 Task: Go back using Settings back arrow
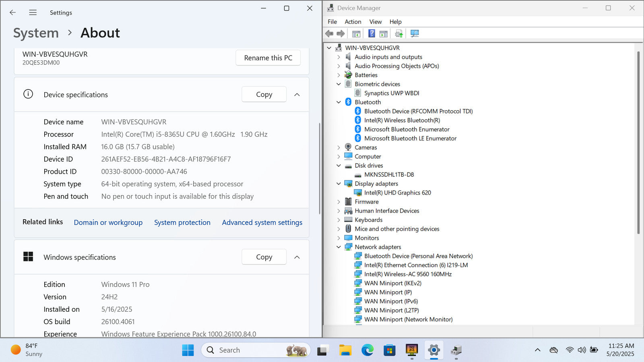click(x=13, y=12)
